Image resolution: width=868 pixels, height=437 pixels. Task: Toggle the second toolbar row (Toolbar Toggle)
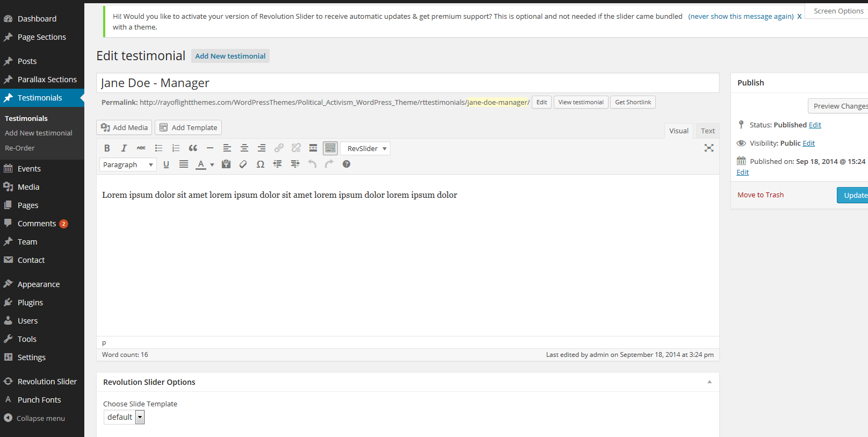(x=330, y=148)
